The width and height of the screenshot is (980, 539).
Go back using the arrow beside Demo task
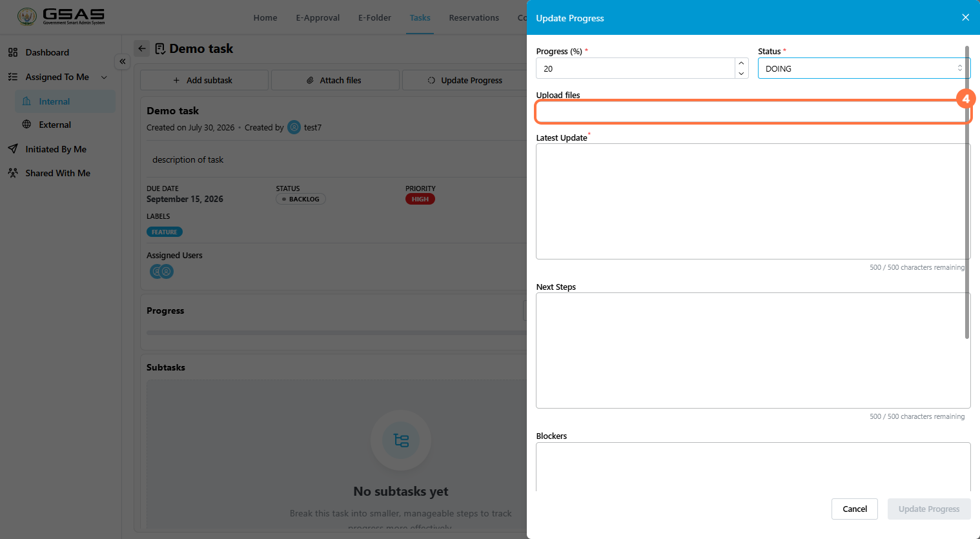coord(142,48)
